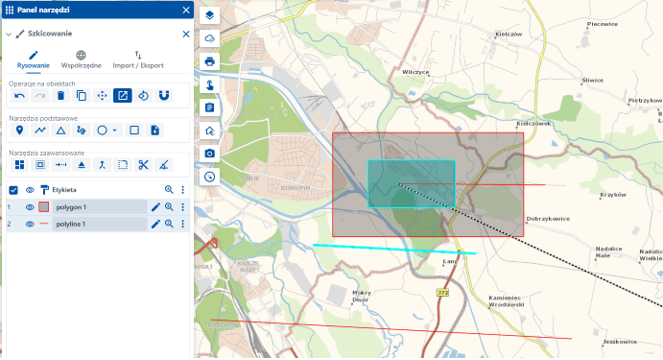Select the triangle polygon drawing tool
The height and width of the screenshot is (360, 663).
(x=60, y=130)
